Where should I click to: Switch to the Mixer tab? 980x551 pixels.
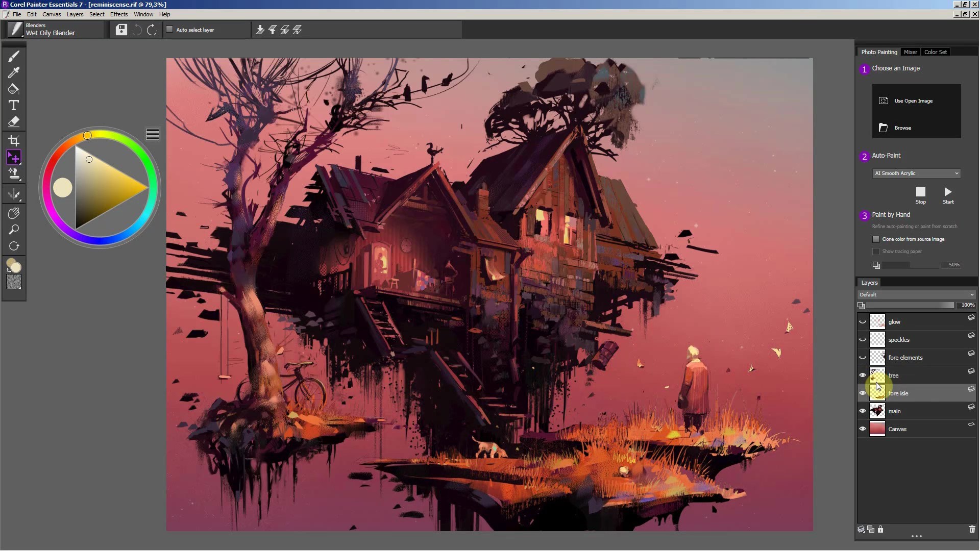(x=910, y=52)
